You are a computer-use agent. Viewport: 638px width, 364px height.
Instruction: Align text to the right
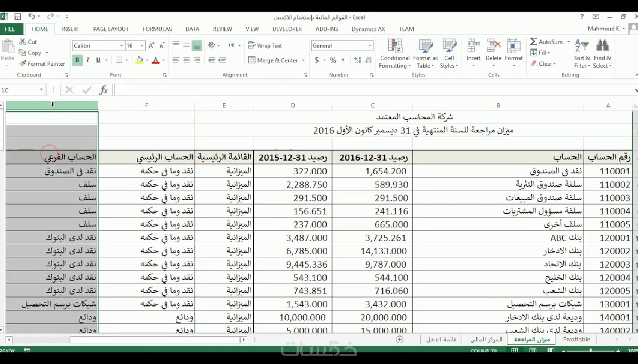click(197, 60)
